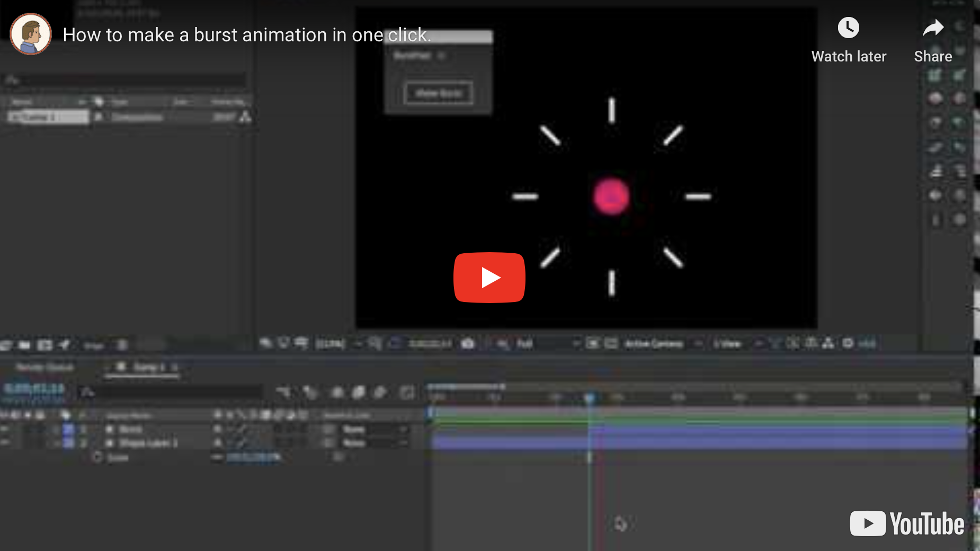Toggle visibility of the Burst layer
980x551 pixels.
tap(4, 429)
